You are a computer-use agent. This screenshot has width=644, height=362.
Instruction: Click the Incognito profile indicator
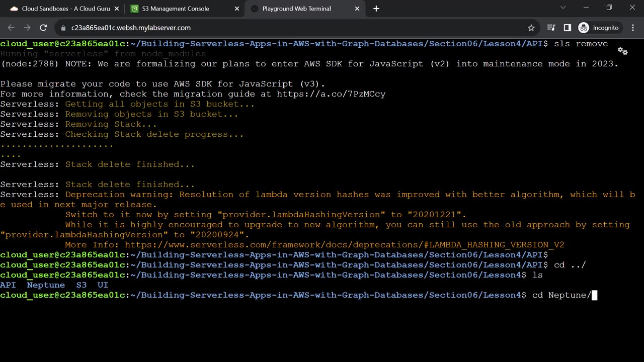598,28
